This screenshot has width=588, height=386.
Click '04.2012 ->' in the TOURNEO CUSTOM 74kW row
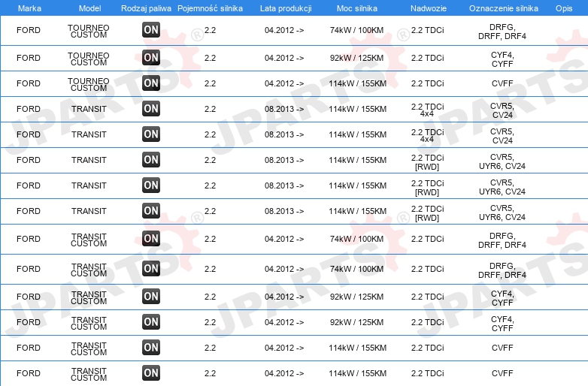point(284,30)
